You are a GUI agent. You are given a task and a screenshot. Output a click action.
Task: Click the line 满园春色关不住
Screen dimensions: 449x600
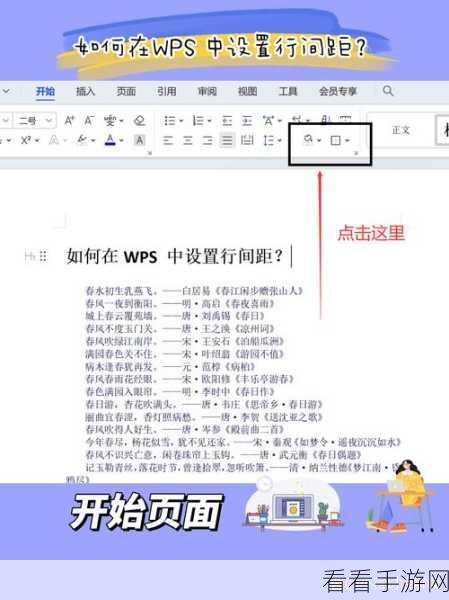185,354
